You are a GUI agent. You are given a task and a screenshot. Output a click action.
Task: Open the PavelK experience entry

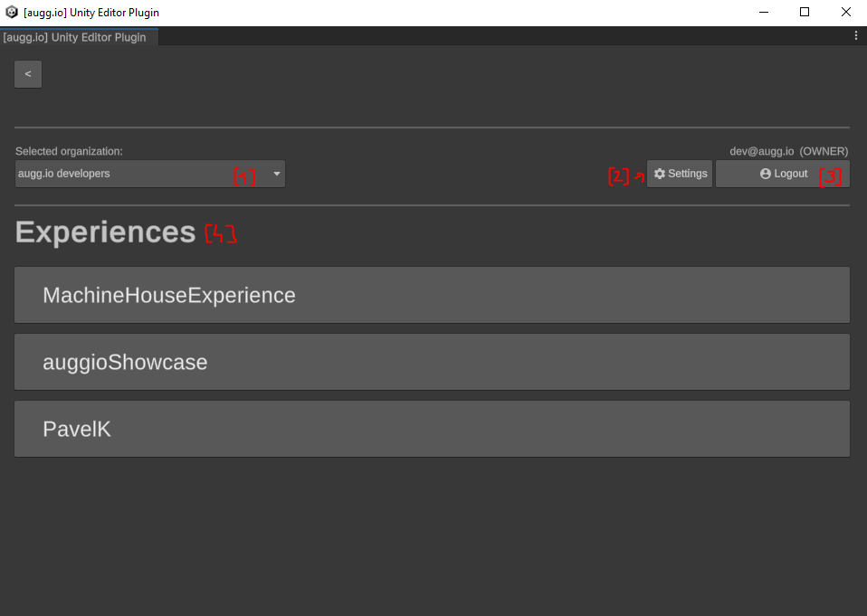(x=432, y=429)
